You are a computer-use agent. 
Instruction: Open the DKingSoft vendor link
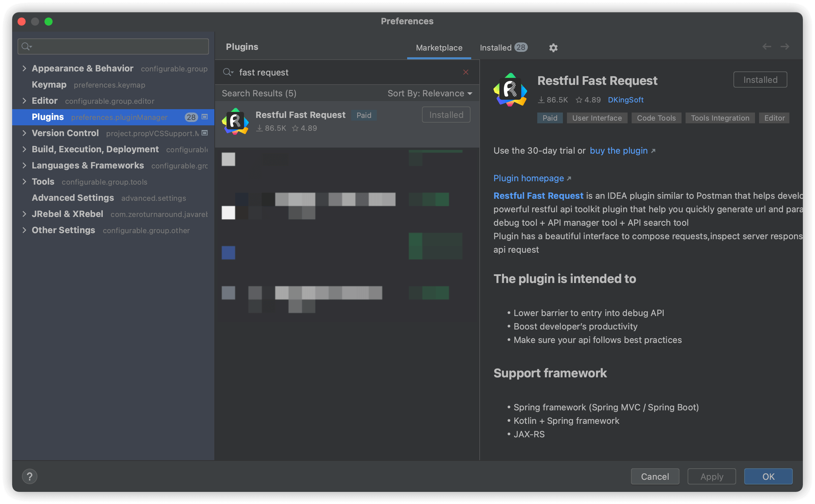click(x=626, y=100)
